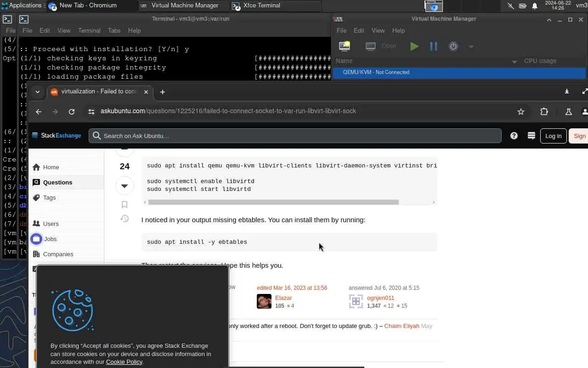Click the code block horizontal scrollbar
Screen dimensions: 588x368
tap(273, 202)
